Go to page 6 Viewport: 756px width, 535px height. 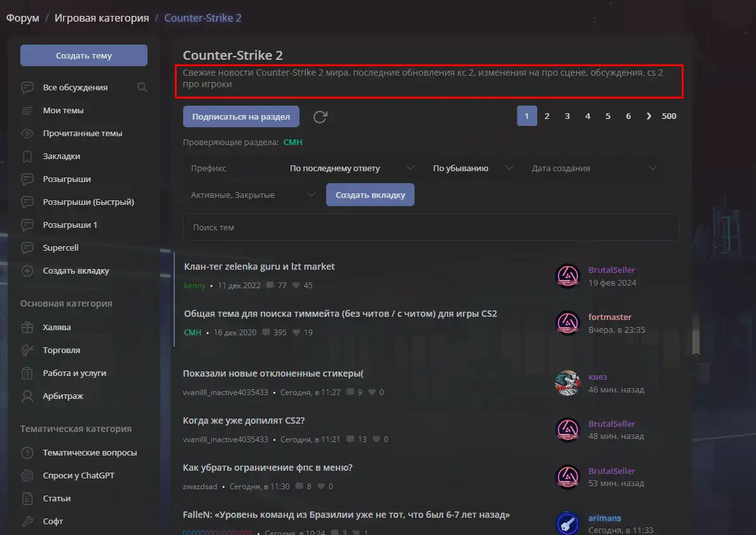point(628,116)
